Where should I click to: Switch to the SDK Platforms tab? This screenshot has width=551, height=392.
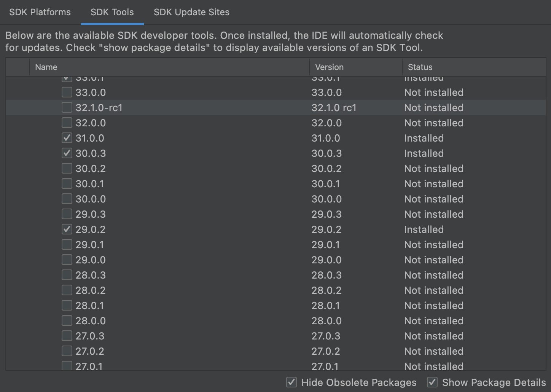(40, 12)
